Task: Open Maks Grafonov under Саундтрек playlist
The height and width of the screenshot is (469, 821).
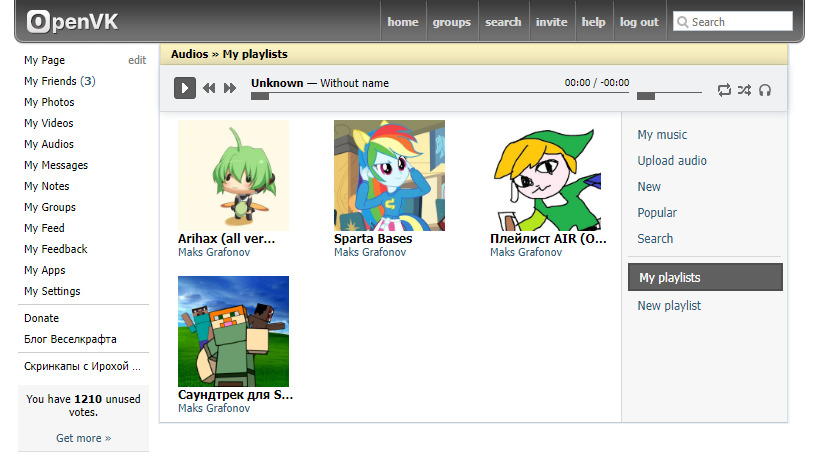Action: 214,408
